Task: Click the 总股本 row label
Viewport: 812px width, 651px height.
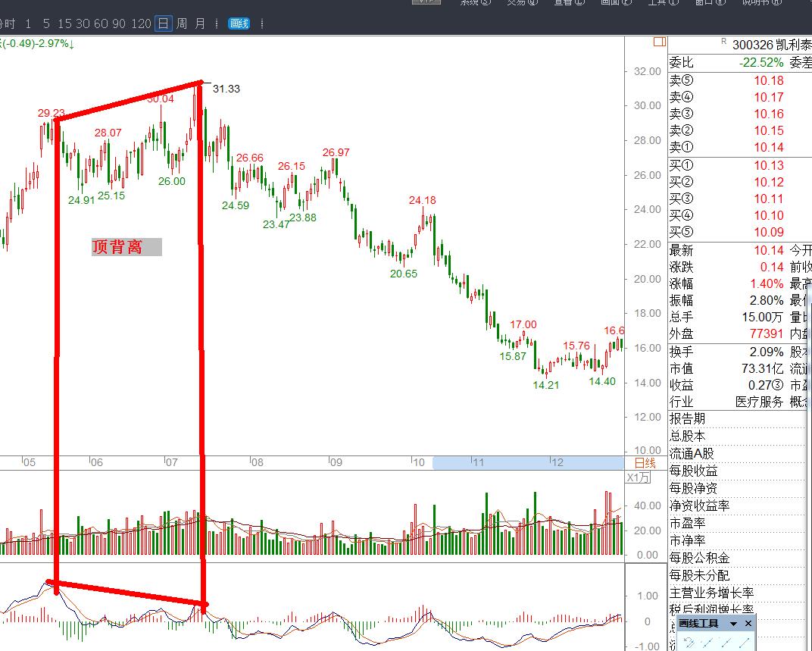Action: click(x=687, y=436)
